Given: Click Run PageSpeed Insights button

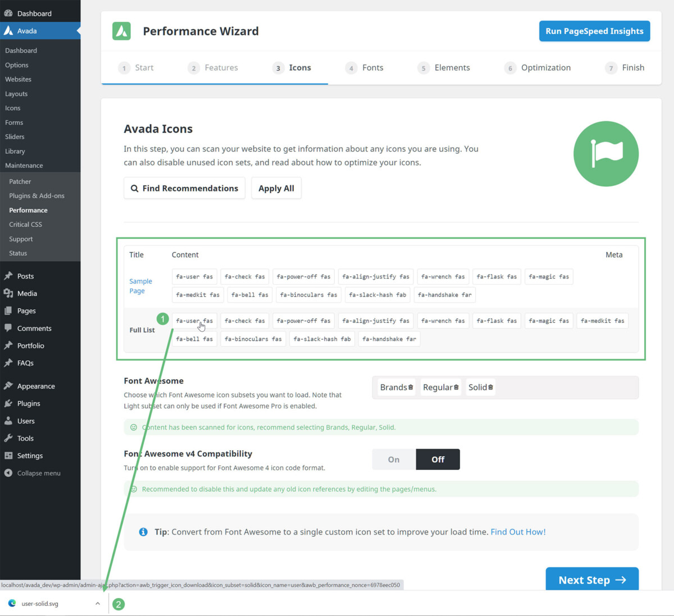Looking at the screenshot, I should click(594, 31).
